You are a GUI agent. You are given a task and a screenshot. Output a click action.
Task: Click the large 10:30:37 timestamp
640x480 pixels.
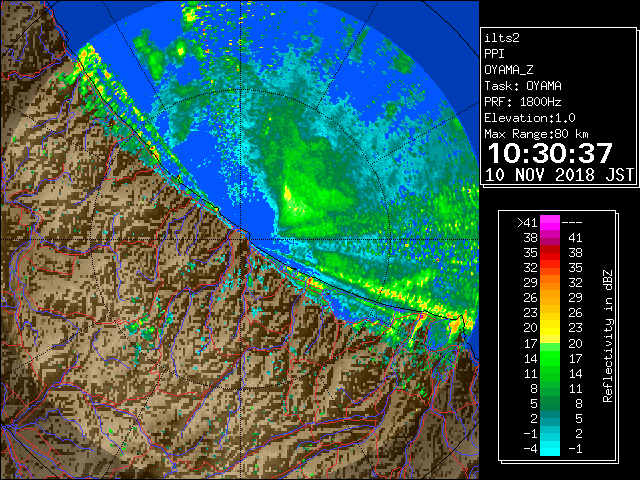[550, 153]
